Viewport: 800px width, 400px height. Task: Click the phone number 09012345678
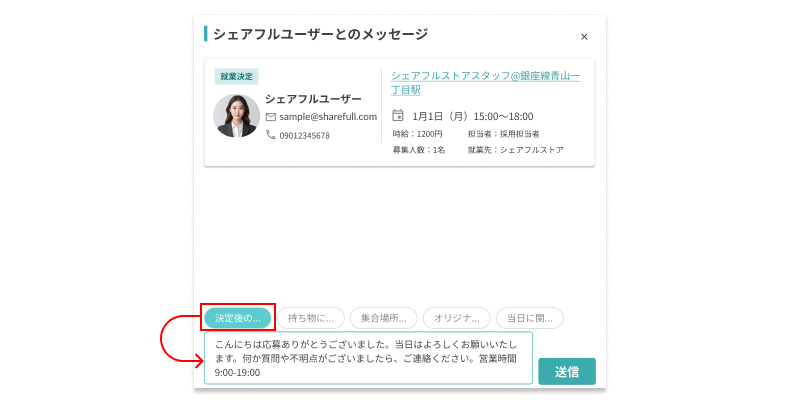[x=304, y=136]
